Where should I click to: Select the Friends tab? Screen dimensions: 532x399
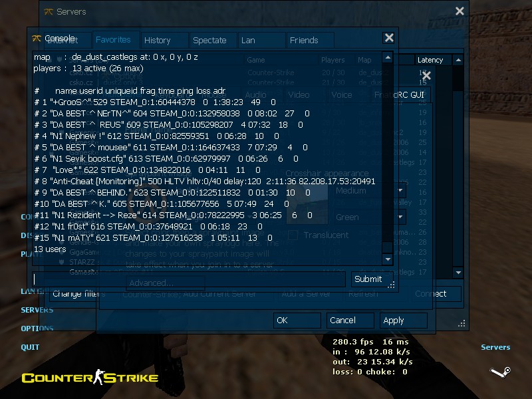pos(304,40)
